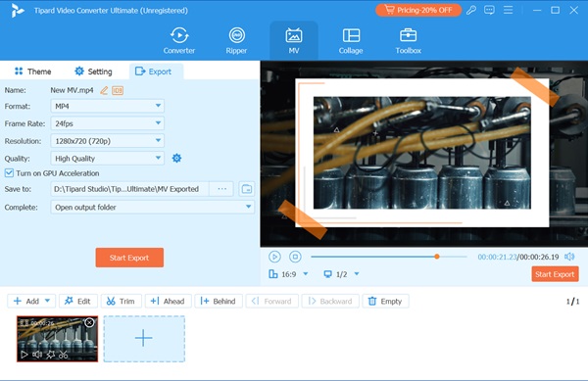588x381 pixels.
Task: Switch to the MV module
Action: (294, 41)
